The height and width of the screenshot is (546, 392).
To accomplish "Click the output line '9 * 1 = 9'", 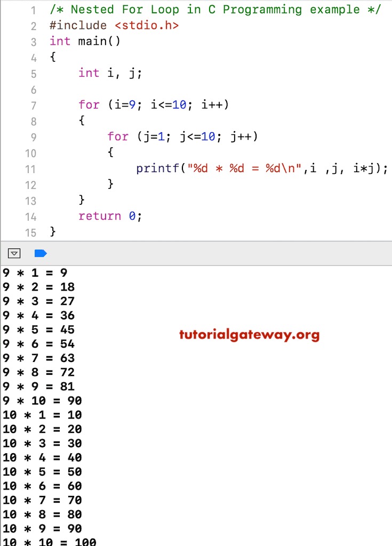I will tap(35, 272).
